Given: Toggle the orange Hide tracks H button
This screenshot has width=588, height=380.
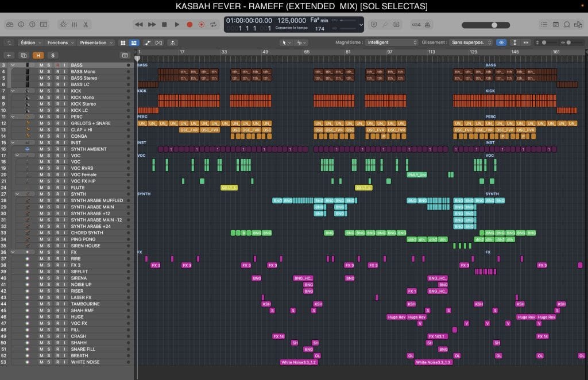Looking at the screenshot, I should [38, 55].
